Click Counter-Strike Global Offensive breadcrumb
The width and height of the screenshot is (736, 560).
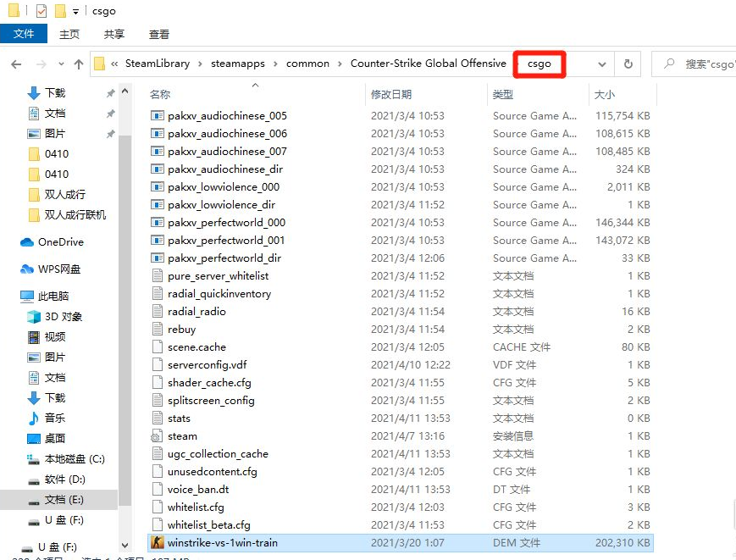pyautogui.click(x=428, y=64)
